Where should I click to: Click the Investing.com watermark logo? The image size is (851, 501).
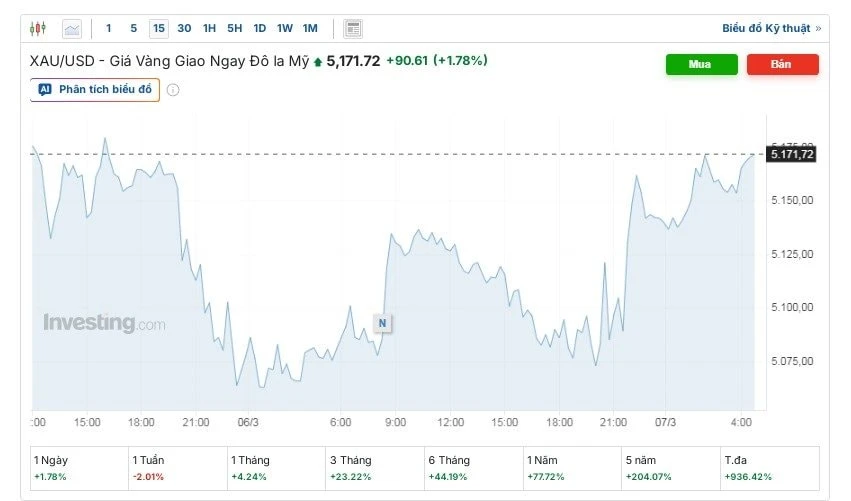point(104,323)
